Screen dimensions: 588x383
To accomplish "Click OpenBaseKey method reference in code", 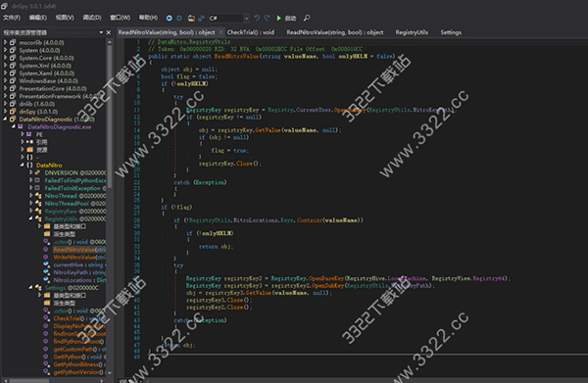I will [325, 278].
